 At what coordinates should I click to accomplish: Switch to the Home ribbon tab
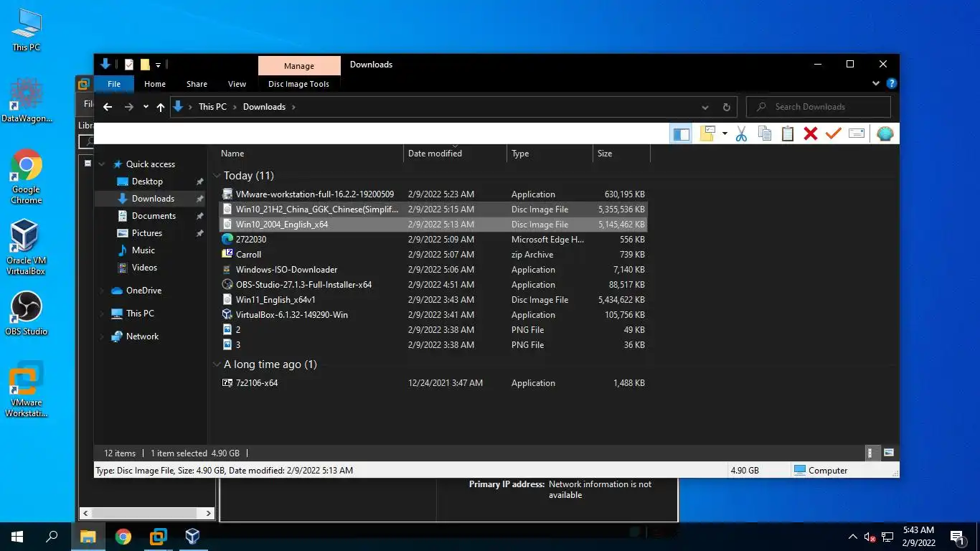155,84
